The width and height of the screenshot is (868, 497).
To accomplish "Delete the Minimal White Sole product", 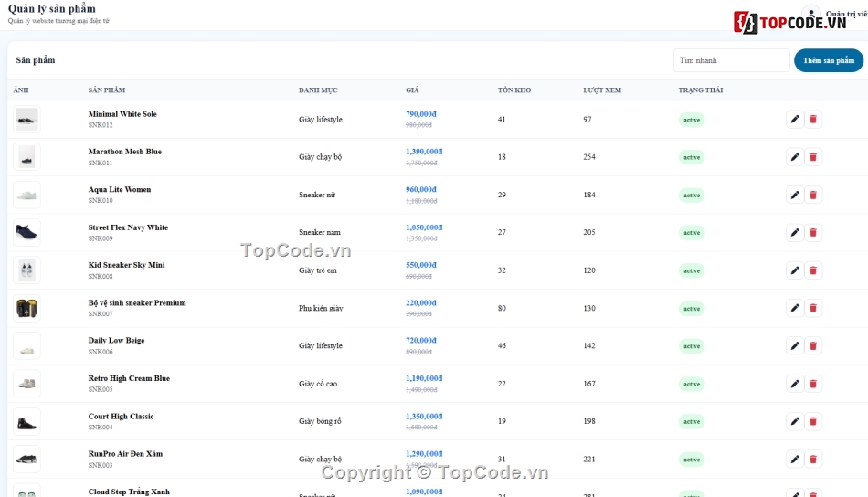I will pos(813,120).
